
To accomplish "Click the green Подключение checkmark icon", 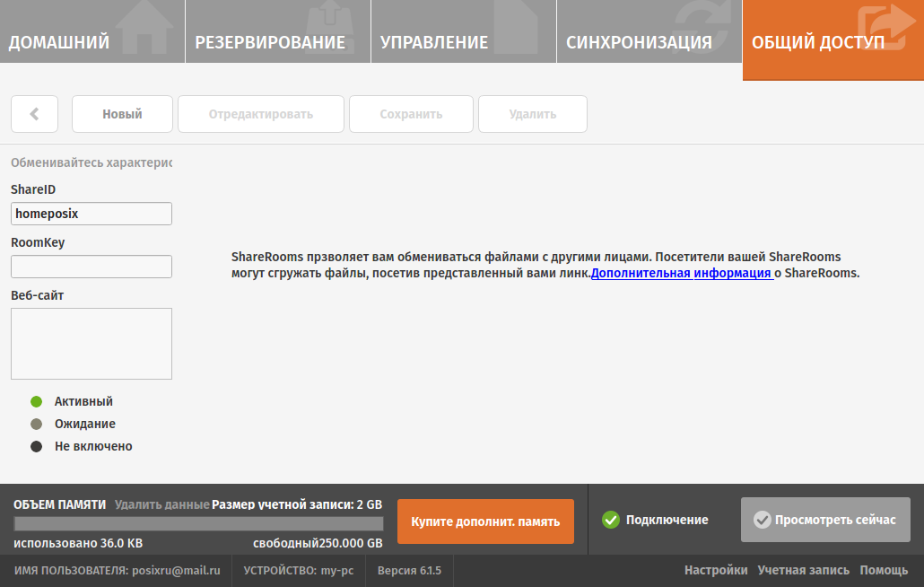I will click(x=611, y=520).
